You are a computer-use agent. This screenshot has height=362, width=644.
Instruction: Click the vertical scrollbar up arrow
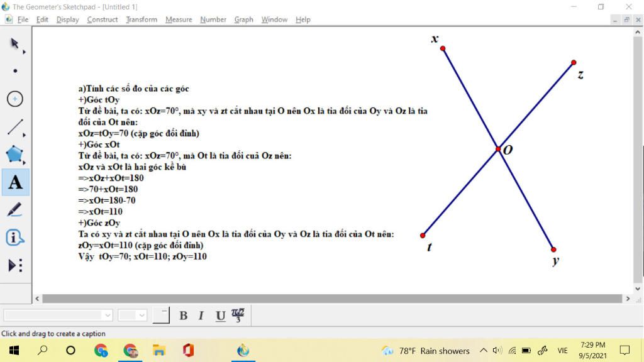[638, 32]
